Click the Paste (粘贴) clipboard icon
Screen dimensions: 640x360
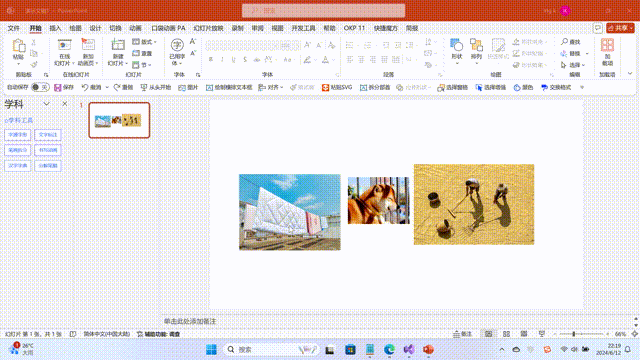(18, 45)
